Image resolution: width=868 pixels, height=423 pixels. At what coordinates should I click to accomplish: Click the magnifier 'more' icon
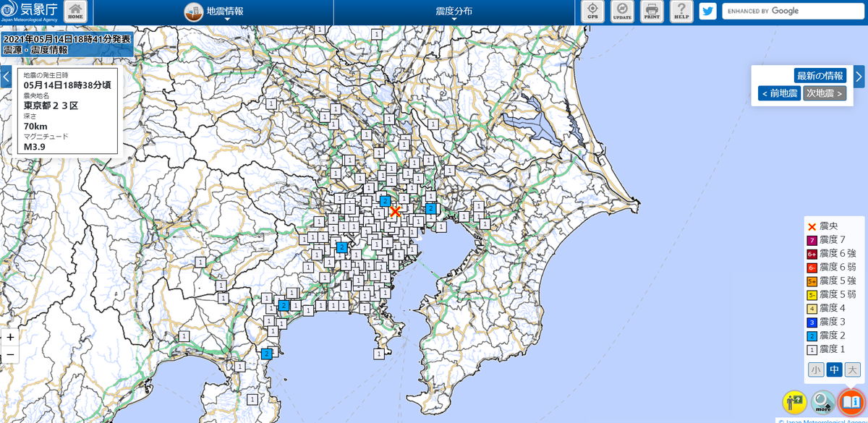pyautogui.click(x=823, y=402)
